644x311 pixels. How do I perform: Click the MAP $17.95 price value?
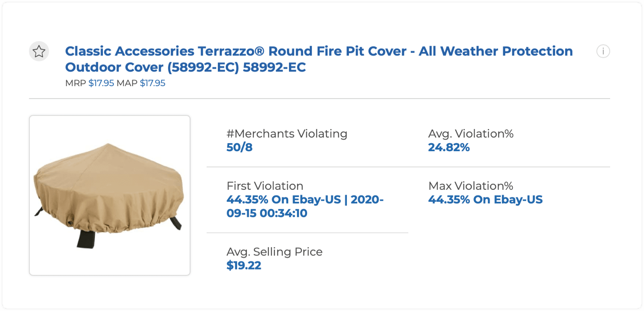[153, 83]
